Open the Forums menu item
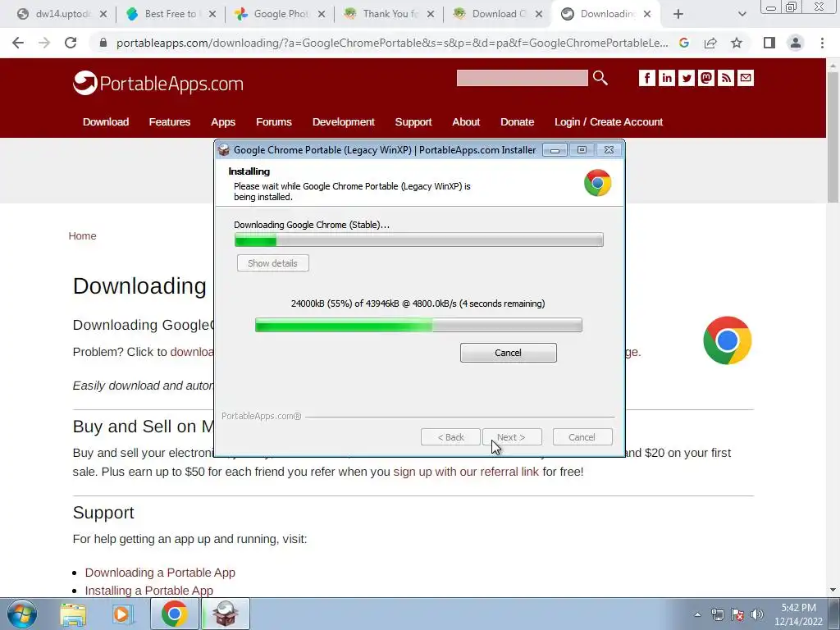This screenshot has width=840, height=630. coord(274,122)
